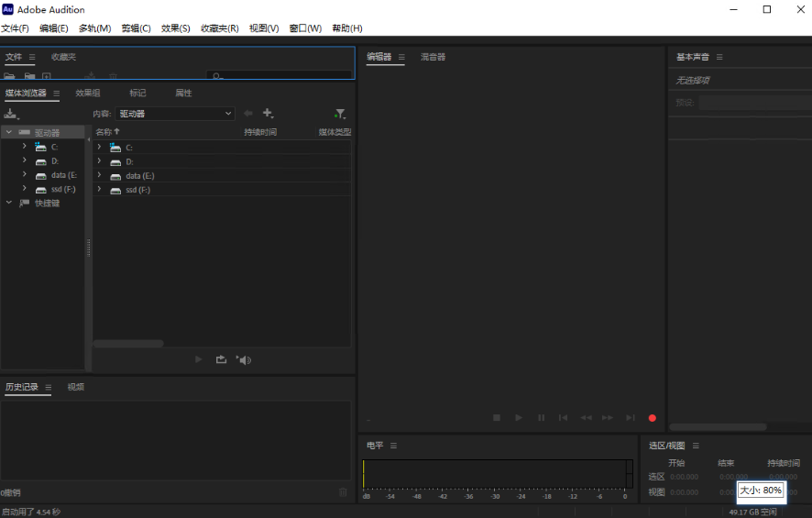Expand C: row in the name list

(x=99, y=147)
